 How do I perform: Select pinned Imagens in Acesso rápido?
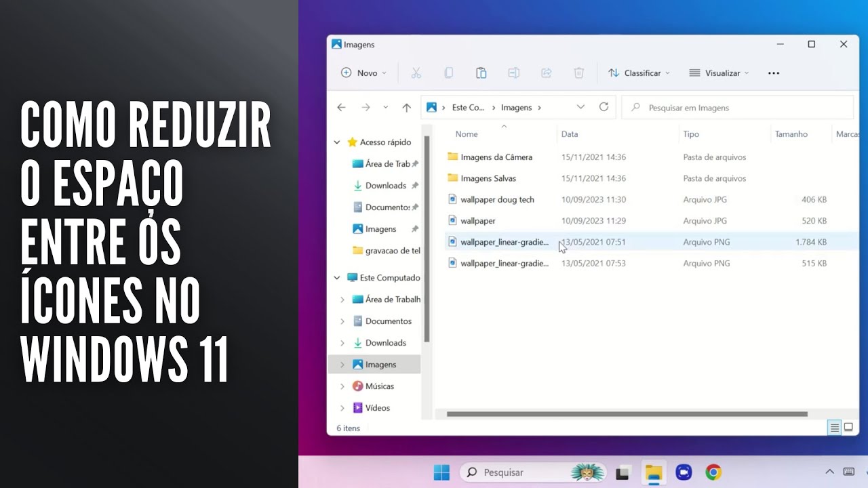[x=380, y=229]
